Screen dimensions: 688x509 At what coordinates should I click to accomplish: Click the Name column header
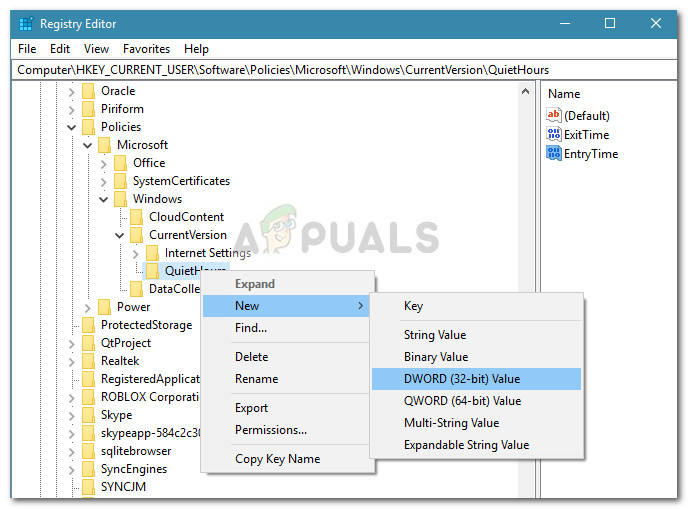564,94
